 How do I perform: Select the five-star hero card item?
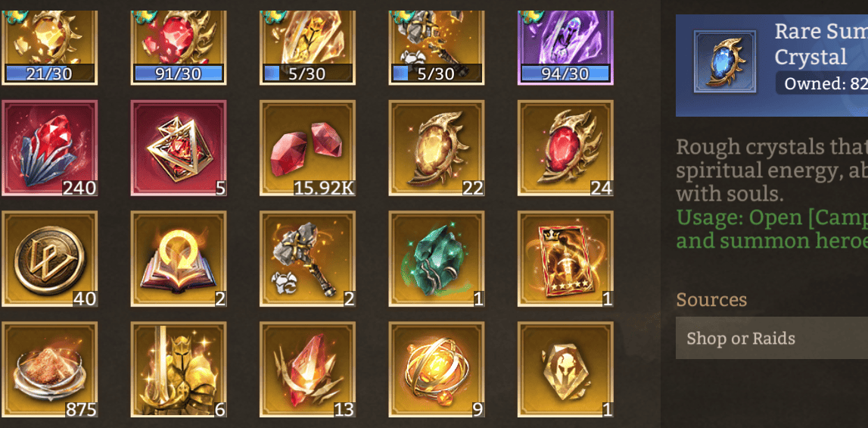pyautogui.click(x=566, y=259)
